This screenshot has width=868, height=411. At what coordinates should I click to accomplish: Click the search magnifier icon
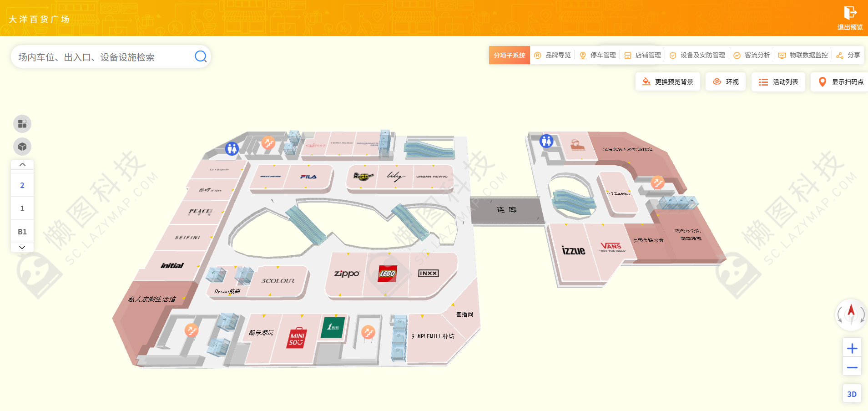201,56
